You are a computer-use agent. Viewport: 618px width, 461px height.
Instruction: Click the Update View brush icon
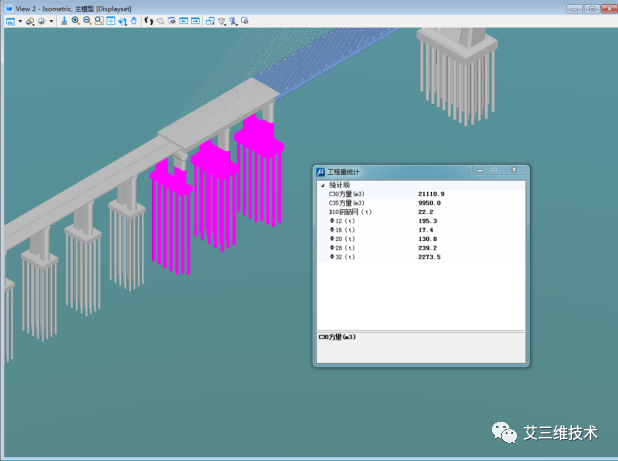(x=62, y=20)
